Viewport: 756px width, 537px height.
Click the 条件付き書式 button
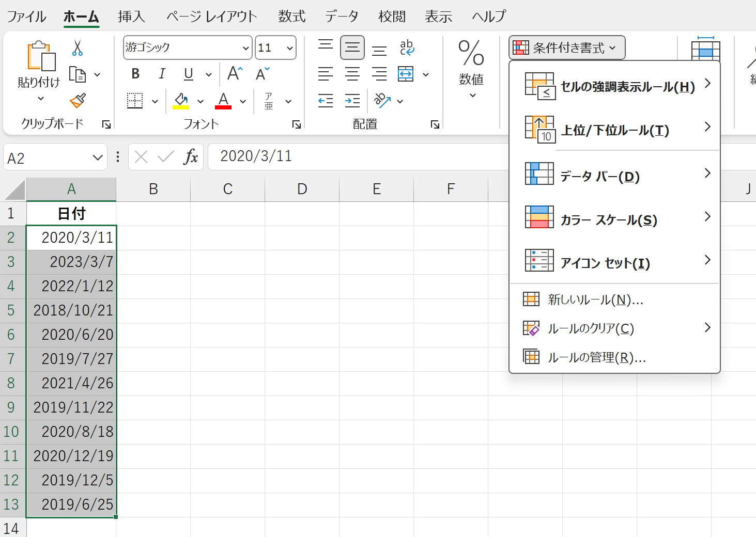click(x=567, y=48)
